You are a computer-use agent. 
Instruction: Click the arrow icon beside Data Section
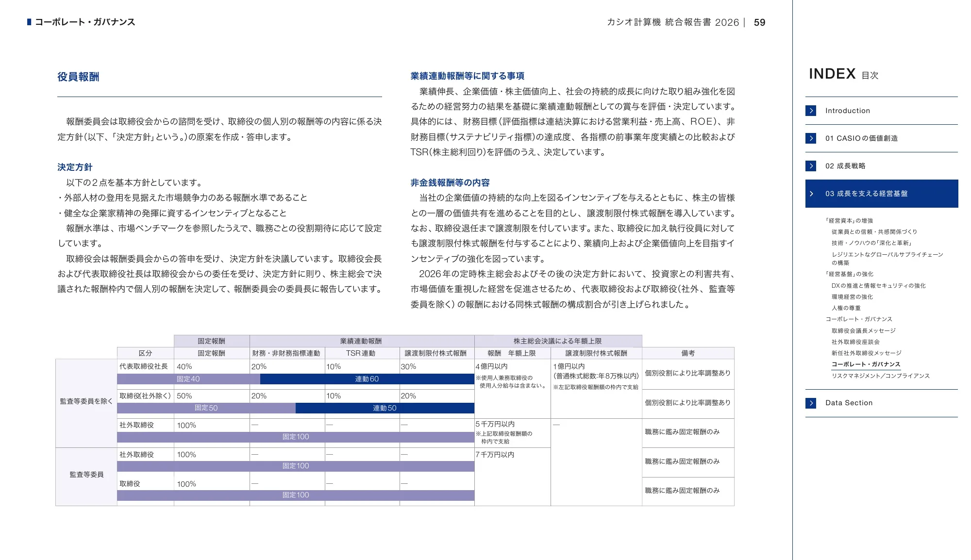click(x=811, y=403)
